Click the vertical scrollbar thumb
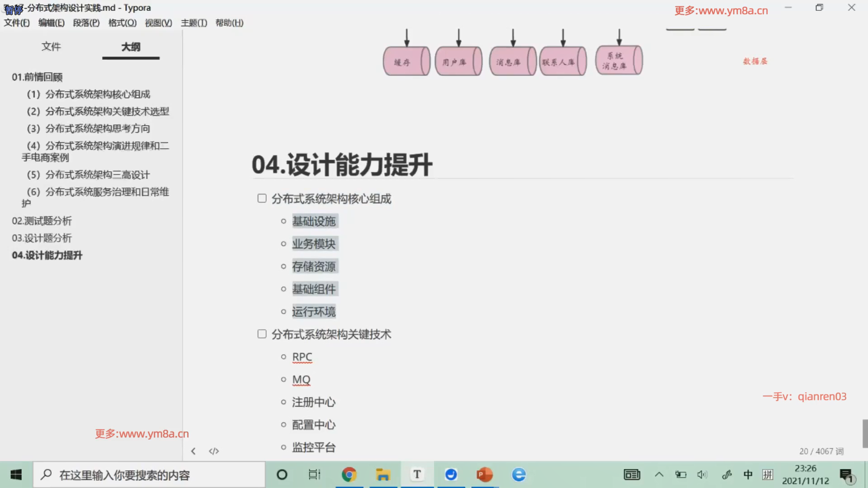 click(x=865, y=433)
